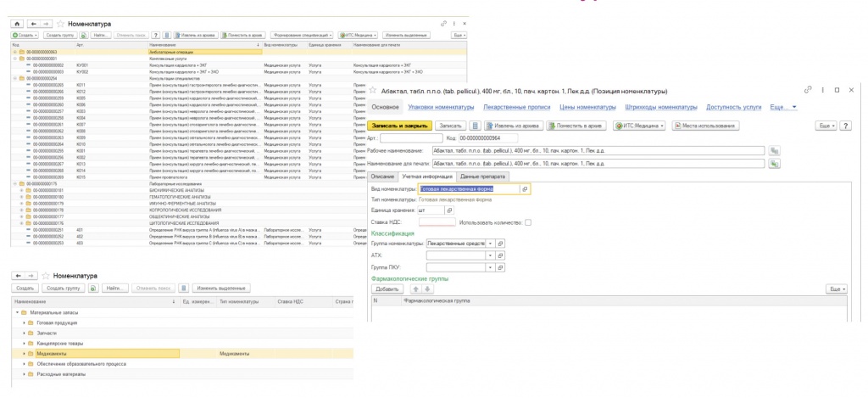Open Группа ПКУ item icon
The width and height of the screenshot is (868, 398).
coord(500,267)
